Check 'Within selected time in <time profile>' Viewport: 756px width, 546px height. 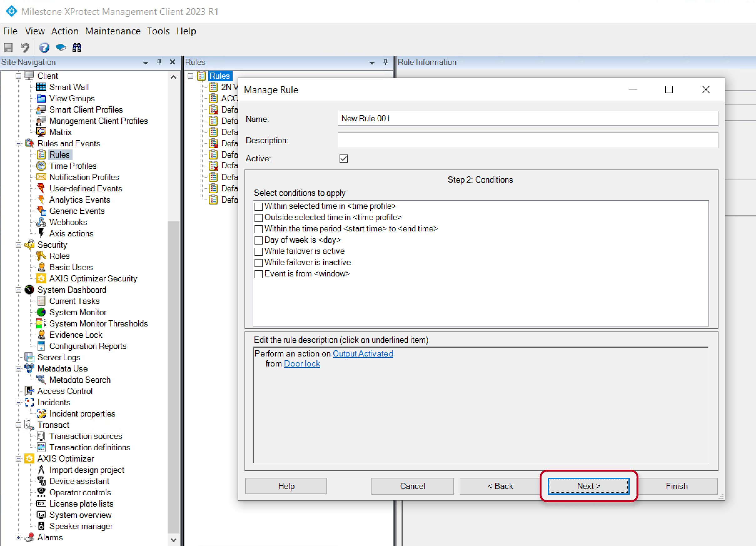(x=258, y=206)
